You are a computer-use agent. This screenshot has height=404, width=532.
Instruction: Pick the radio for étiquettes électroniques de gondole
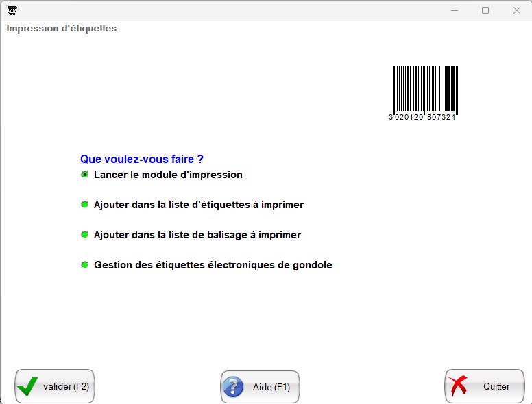pos(84,265)
